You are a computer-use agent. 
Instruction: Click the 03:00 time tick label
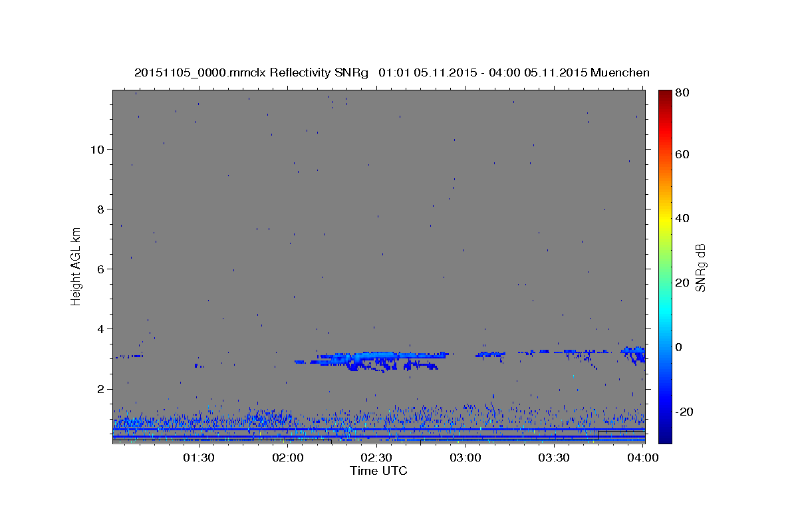465,458
